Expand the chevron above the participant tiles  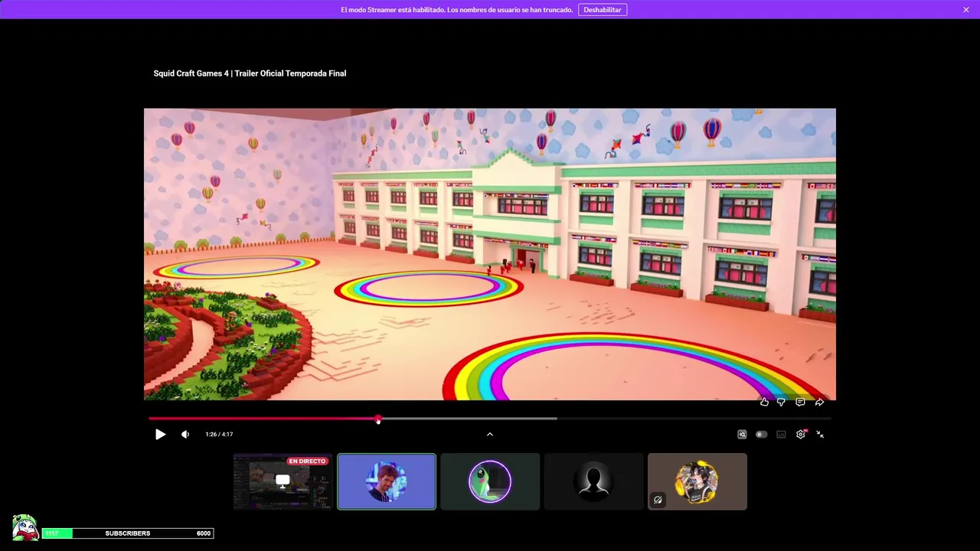point(490,434)
